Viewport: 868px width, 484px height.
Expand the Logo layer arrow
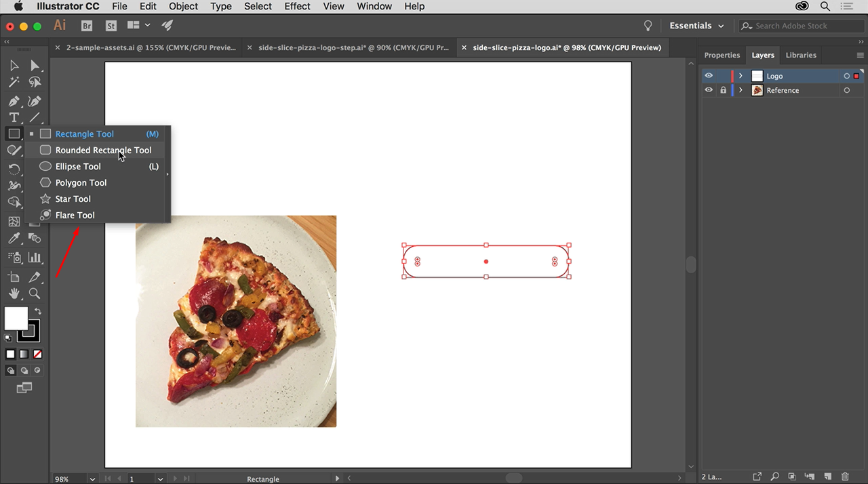(741, 76)
